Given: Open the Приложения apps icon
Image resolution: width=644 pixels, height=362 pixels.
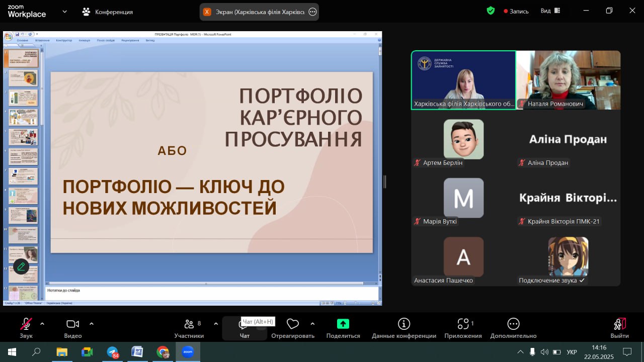Looking at the screenshot, I should [x=463, y=324].
